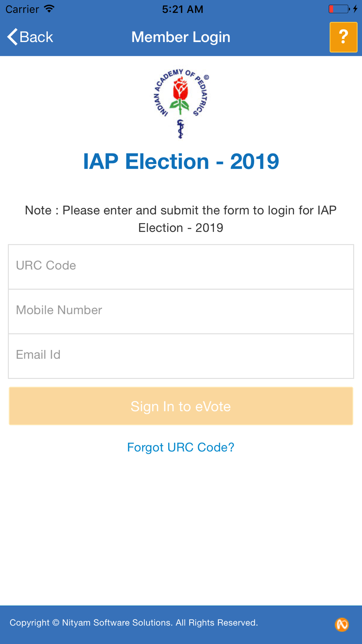
Task: Tap the Nityam Software Solutions copyright text
Action: (134, 623)
